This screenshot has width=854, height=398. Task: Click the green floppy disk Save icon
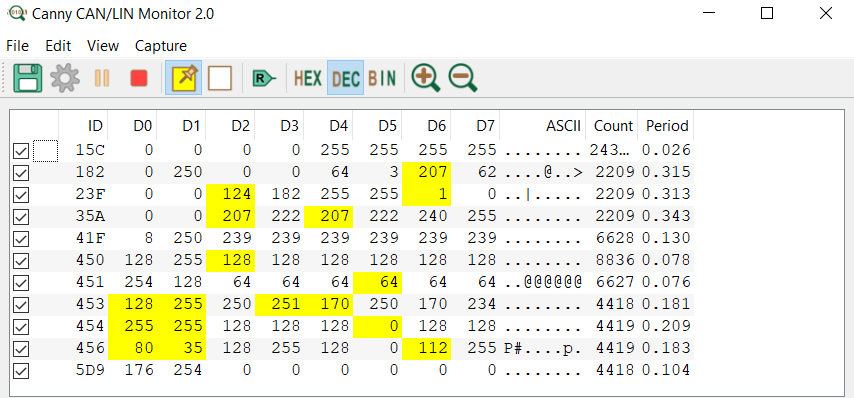(x=28, y=78)
